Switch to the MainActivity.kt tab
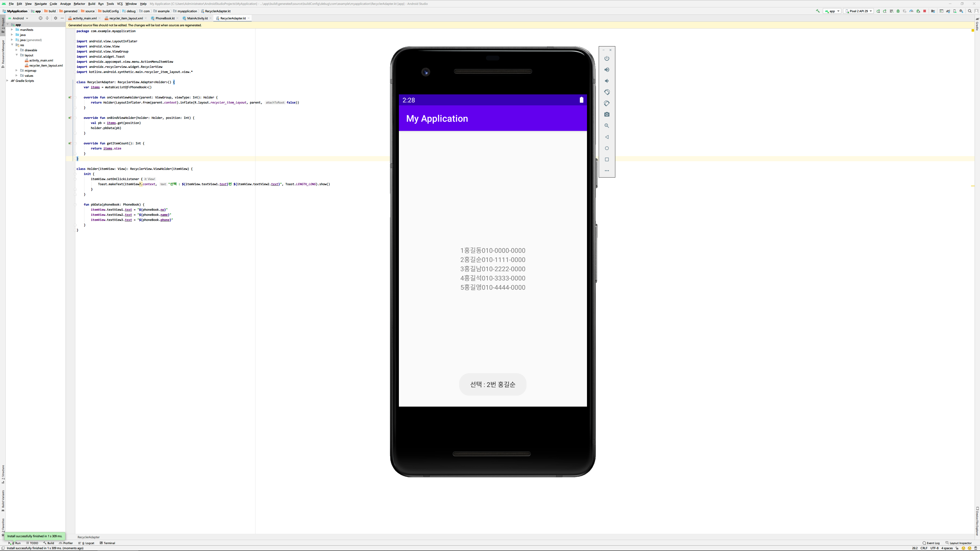 pyautogui.click(x=197, y=18)
